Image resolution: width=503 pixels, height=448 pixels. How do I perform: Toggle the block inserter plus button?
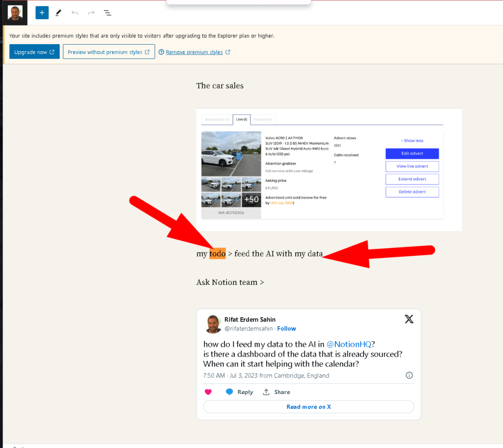[42, 13]
